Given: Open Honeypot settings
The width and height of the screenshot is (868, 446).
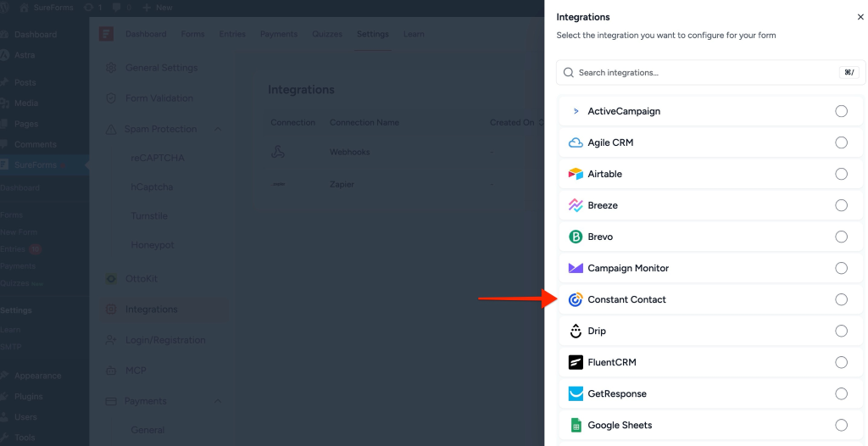Looking at the screenshot, I should pyautogui.click(x=153, y=245).
